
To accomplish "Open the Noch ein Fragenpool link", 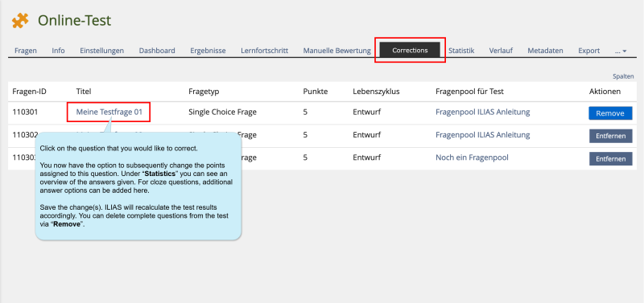I will pos(472,158).
